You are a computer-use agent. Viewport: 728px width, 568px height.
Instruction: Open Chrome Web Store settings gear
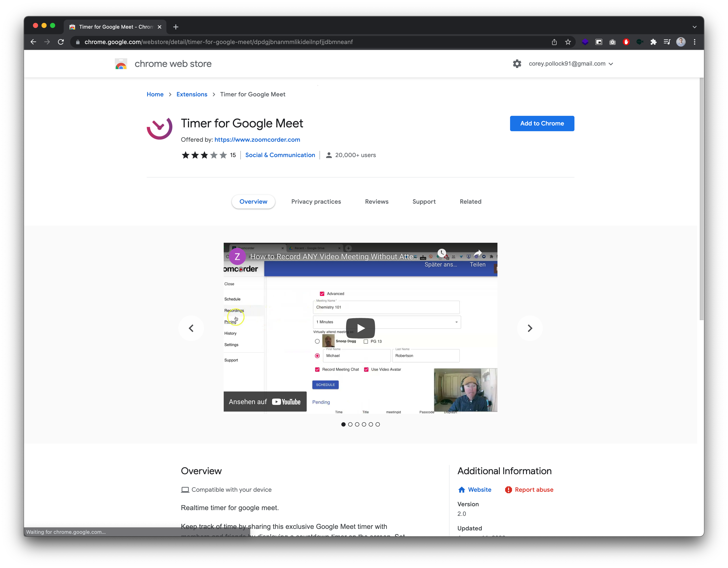point(517,64)
